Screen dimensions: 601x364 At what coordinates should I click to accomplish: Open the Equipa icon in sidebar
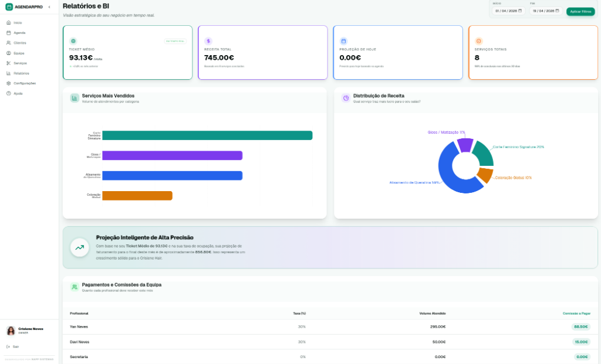(x=8, y=53)
